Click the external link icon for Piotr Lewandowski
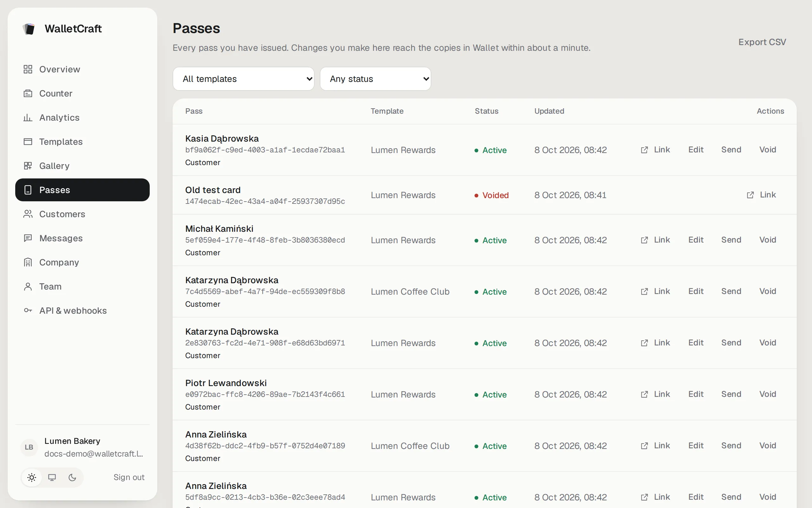Viewport: 812px width, 508px height. [x=644, y=394]
